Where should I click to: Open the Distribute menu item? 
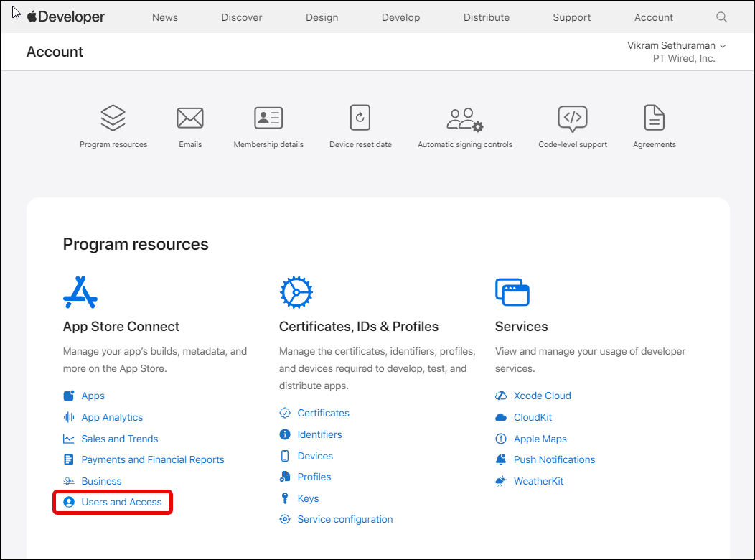(487, 17)
